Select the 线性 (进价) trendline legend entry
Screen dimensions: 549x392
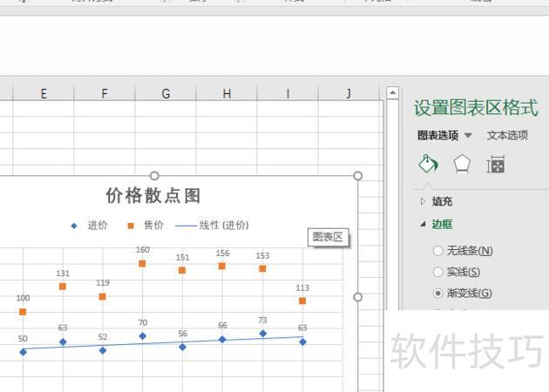[212, 226]
